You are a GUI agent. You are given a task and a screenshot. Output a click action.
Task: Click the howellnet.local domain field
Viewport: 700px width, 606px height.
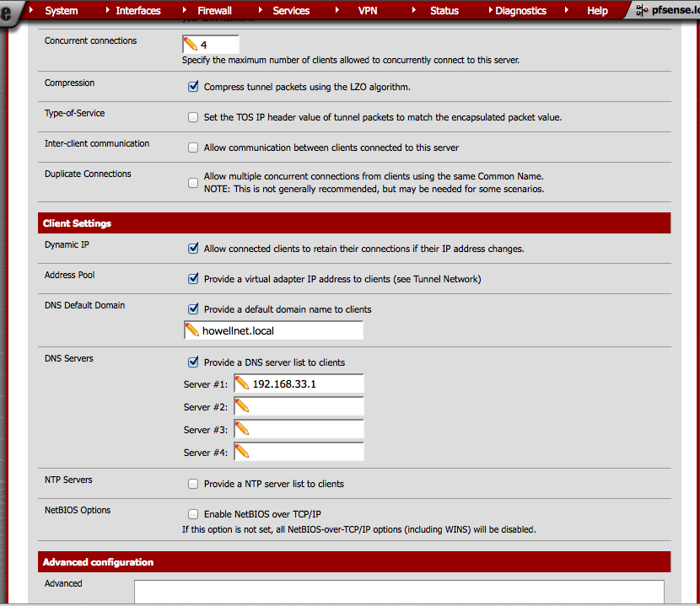273,330
